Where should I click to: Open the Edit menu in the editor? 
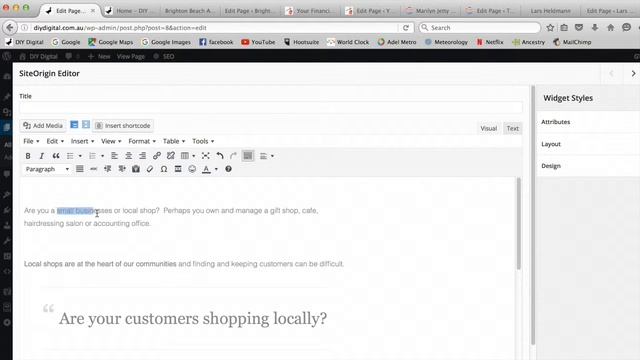click(55, 141)
